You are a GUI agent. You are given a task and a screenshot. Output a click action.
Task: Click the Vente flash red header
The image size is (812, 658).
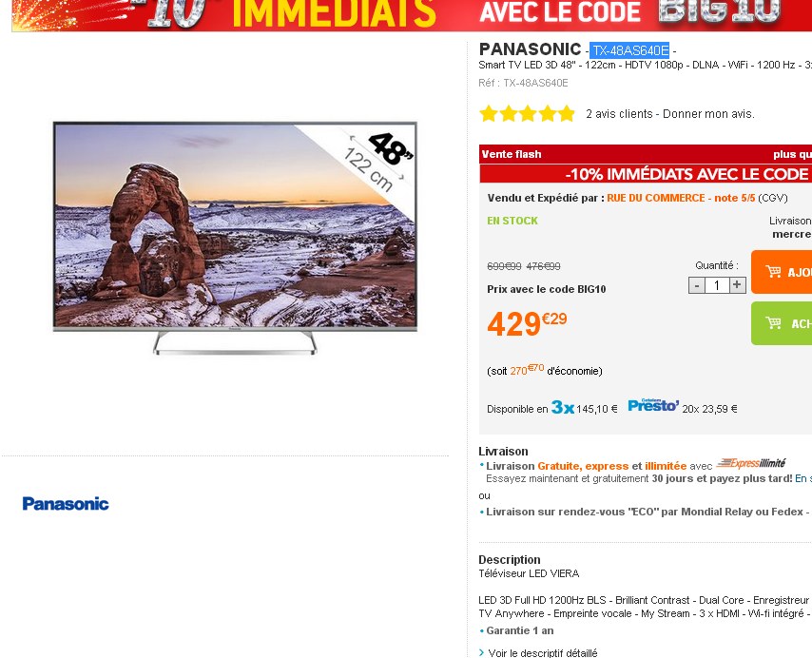coord(646,154)
